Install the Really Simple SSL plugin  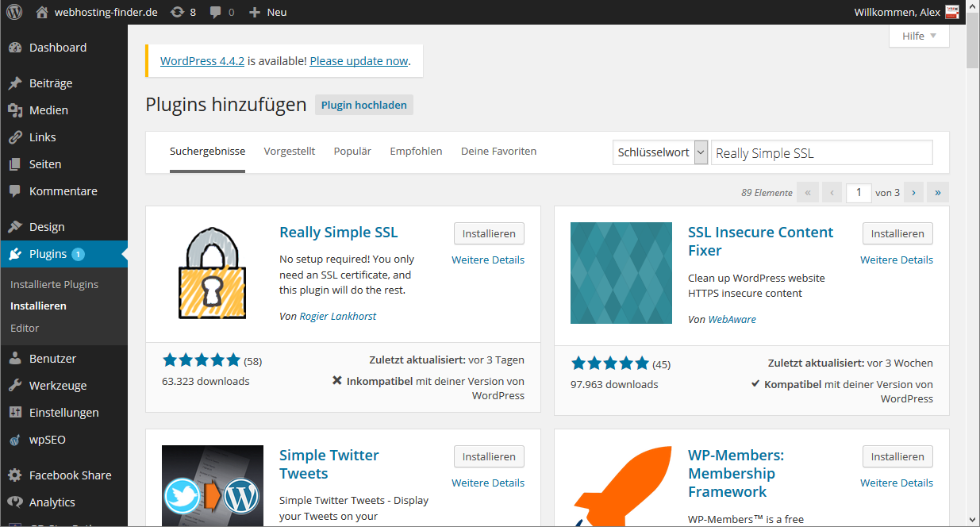pos(489,233)
